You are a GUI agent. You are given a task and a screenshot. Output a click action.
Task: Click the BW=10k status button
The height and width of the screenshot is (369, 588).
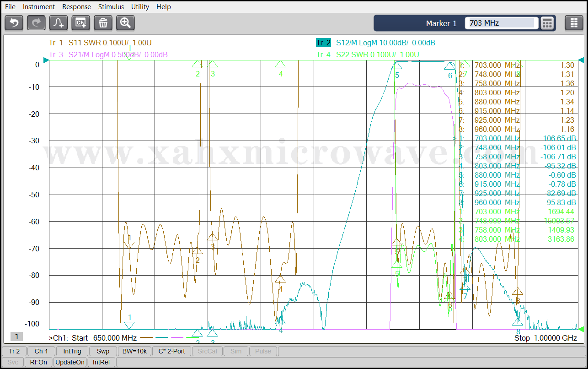(x=135, y=351)
